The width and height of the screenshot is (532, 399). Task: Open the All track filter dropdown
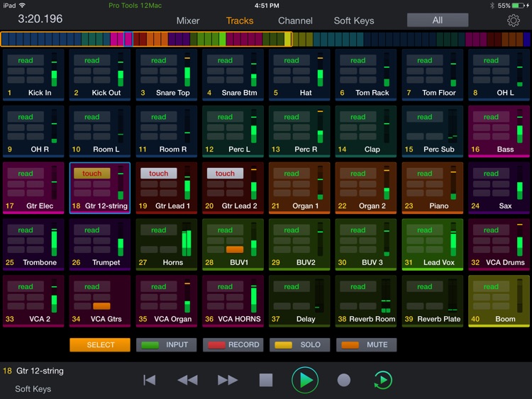point(437,21)
